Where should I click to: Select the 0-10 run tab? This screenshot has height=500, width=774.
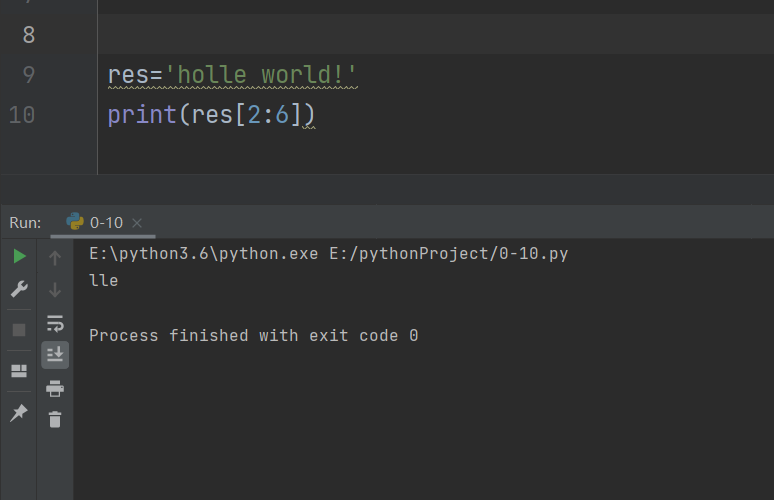click(x=104, y=223)
